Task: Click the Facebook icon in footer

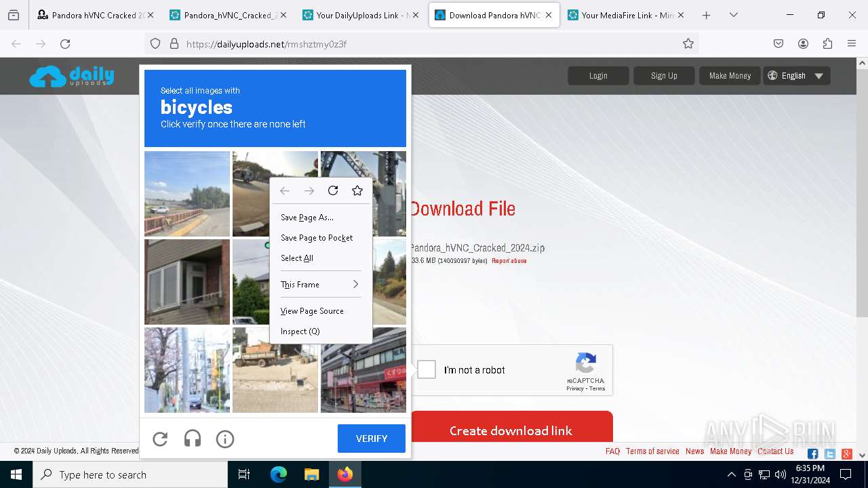Action: [812, 454]
